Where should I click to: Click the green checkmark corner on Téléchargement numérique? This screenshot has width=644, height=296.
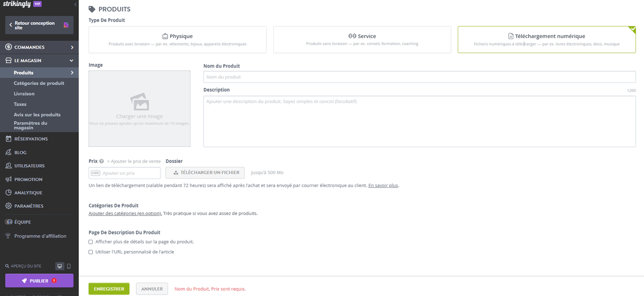(632, 29)
